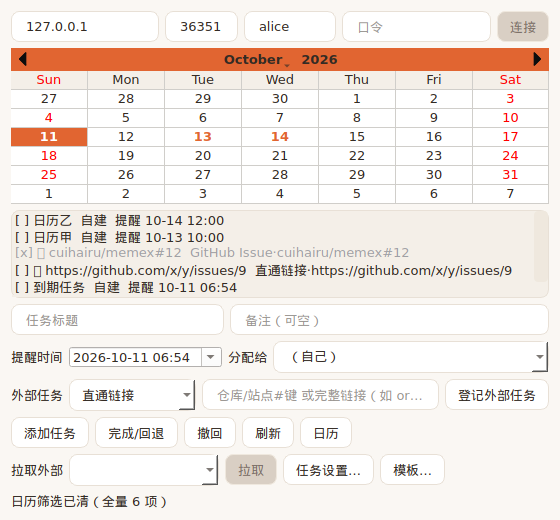Click the 日历 button
This screenshot has width=560, height=520.
[x=326, y=433]
